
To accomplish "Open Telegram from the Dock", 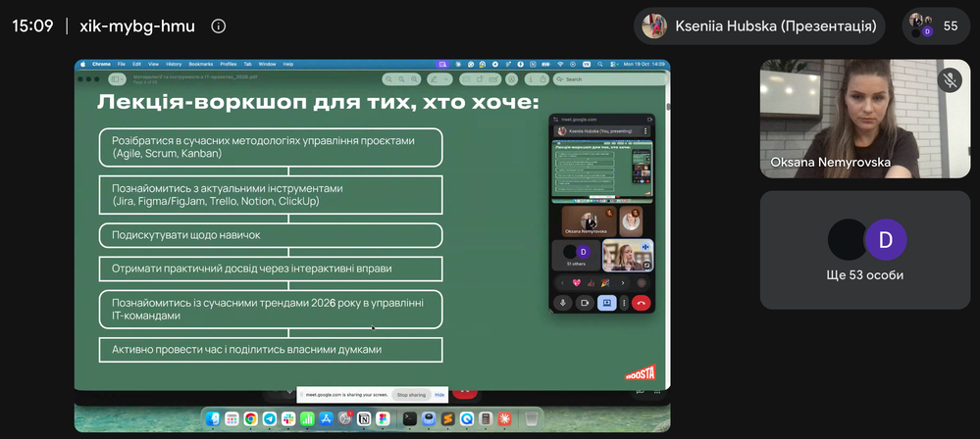I will click(270, 419).
